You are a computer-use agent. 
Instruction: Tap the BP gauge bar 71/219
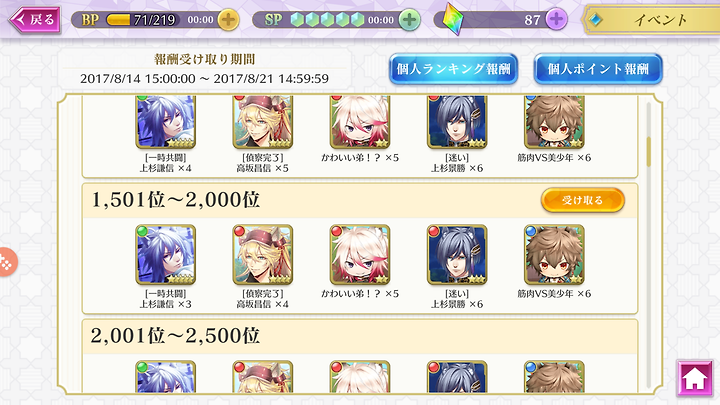click(141, 20)
